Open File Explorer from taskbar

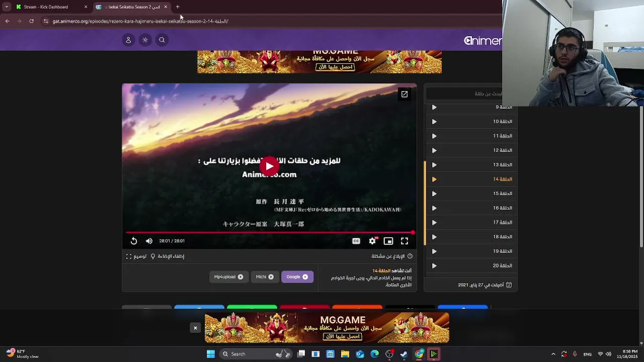pos(345,354)
